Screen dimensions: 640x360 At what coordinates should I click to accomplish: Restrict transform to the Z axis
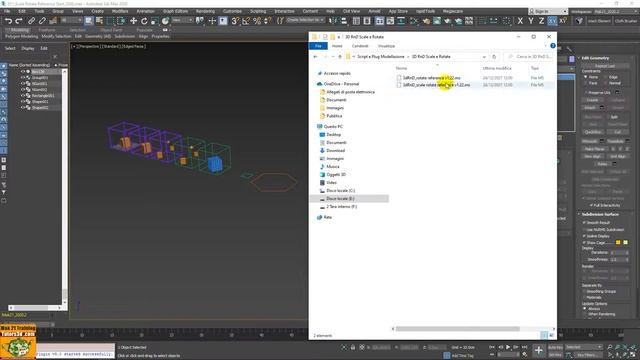(x=541, y=20)
